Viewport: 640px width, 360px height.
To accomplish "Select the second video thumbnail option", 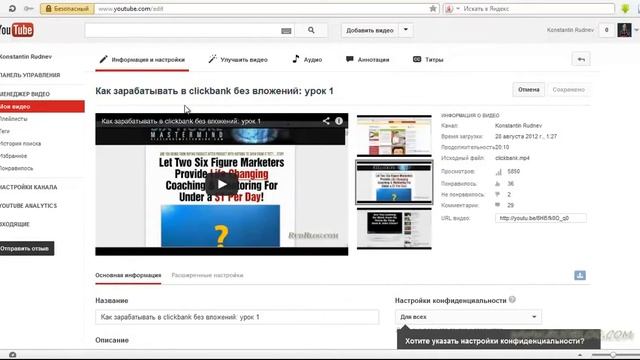I will tap(394, 182).
